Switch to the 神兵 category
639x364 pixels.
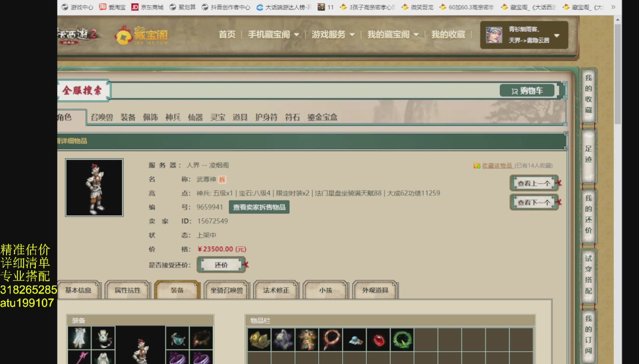[173, 117]
